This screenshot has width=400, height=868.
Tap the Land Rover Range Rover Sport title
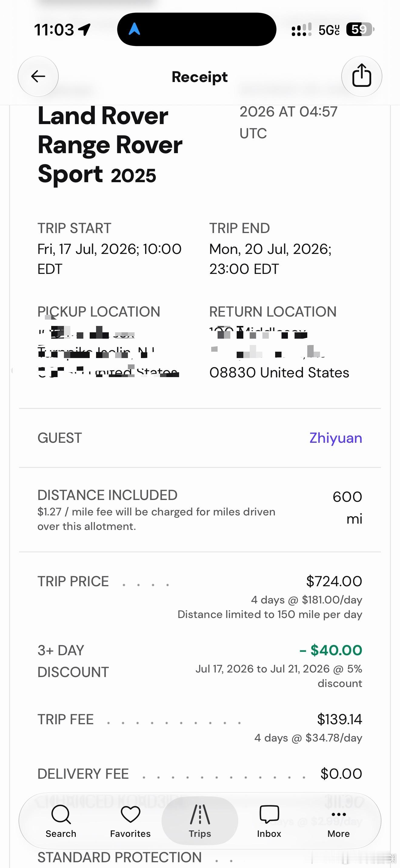110,145
